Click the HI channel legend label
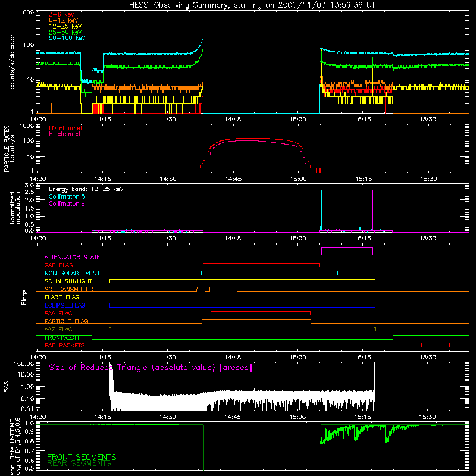This screenshot has width=476, height=476. [x=65, y=134]
